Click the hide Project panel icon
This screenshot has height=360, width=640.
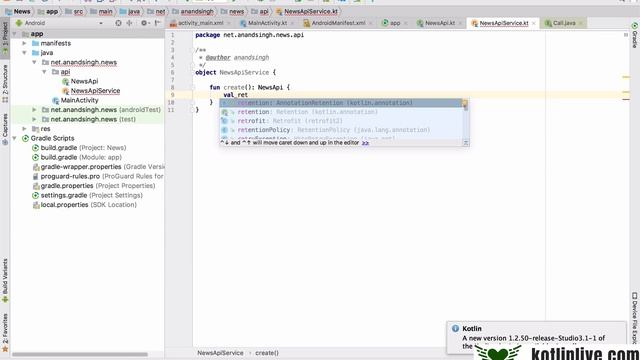158,23
